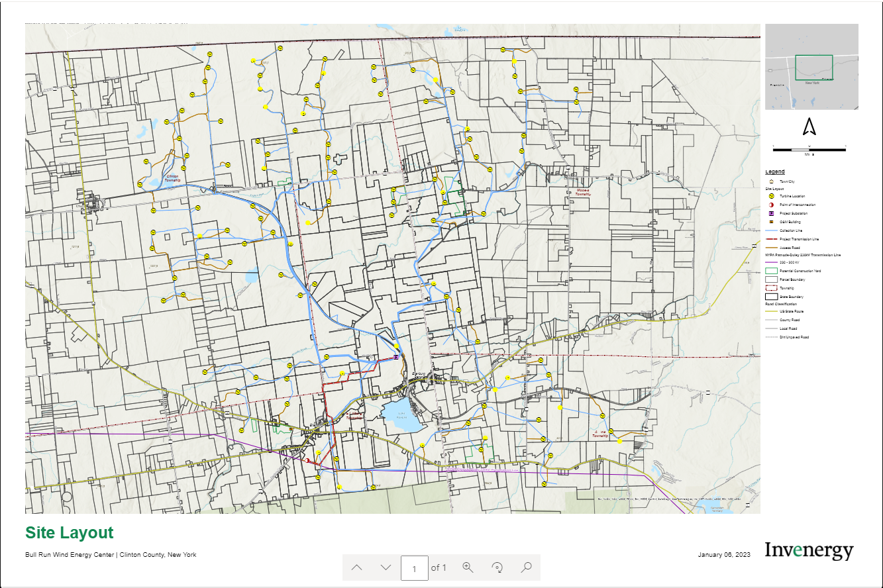Click the page number input field
This screenshot has width=883, height=588.
click(x=415, y=568)
